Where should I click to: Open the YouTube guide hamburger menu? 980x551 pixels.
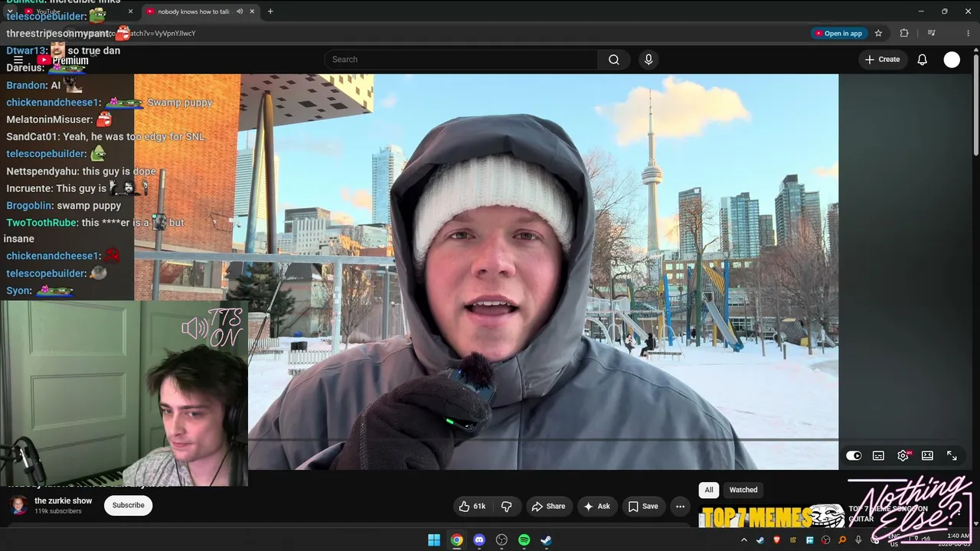(x=18, y=60)
